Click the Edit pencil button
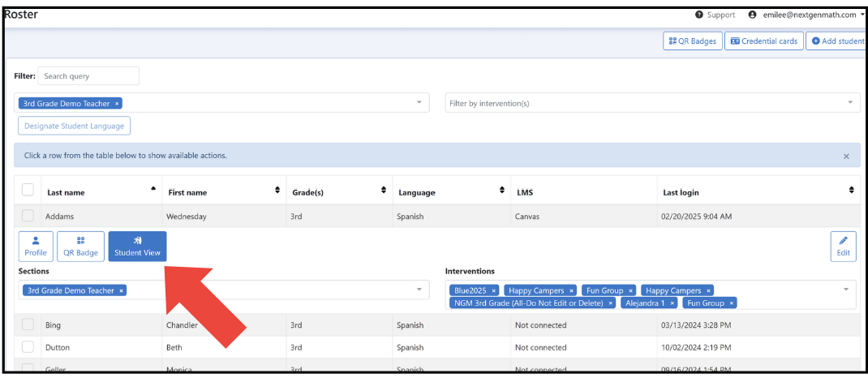Image resolution: width=868 pixels, height=378 pixels. (x=843, y=247)
